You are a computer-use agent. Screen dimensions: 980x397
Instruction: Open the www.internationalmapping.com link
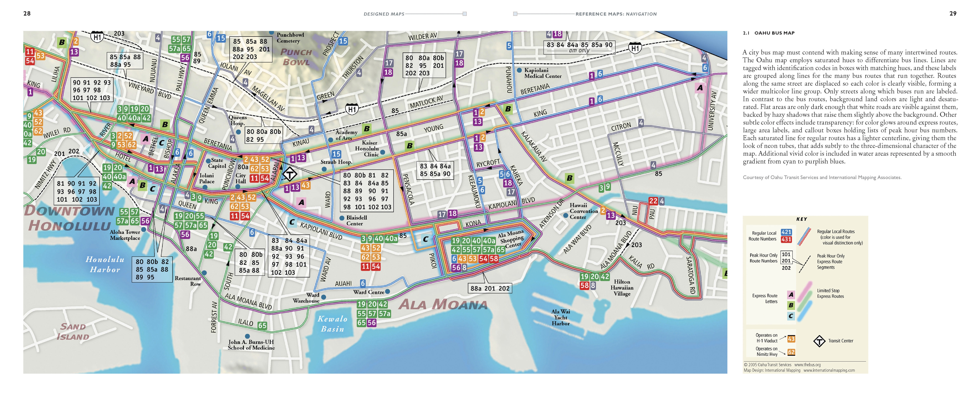[829, 370]
